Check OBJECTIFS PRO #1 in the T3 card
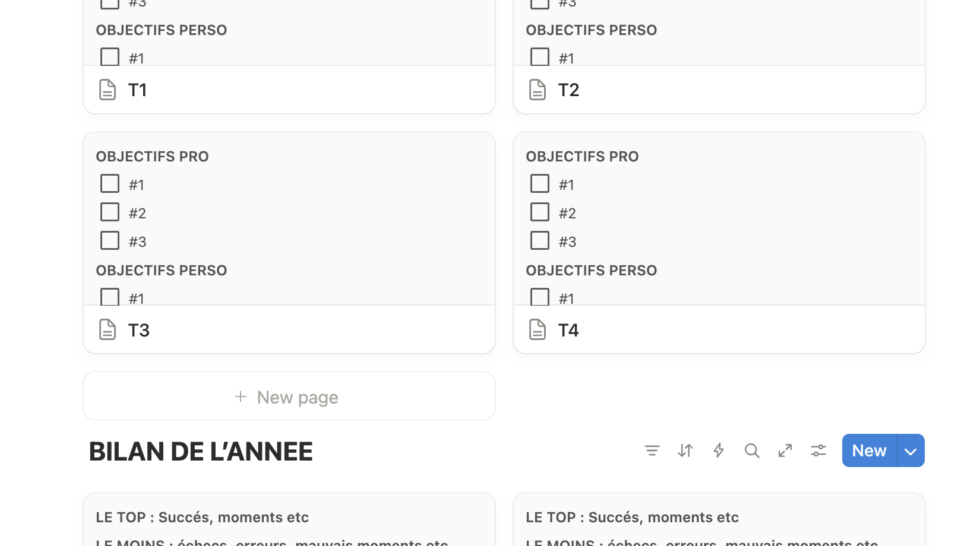Screen dimensions: 980x546 (x=110, y=184)
